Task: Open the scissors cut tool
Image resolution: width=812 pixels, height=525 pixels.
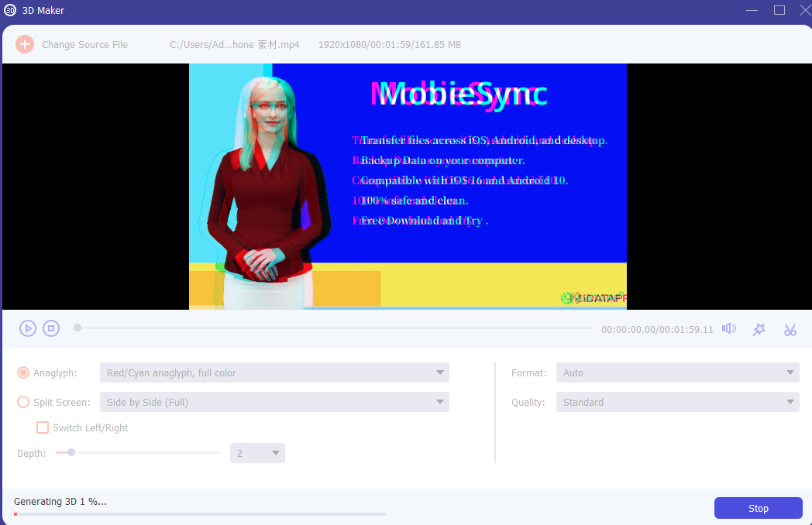Action: click(790, 330)
